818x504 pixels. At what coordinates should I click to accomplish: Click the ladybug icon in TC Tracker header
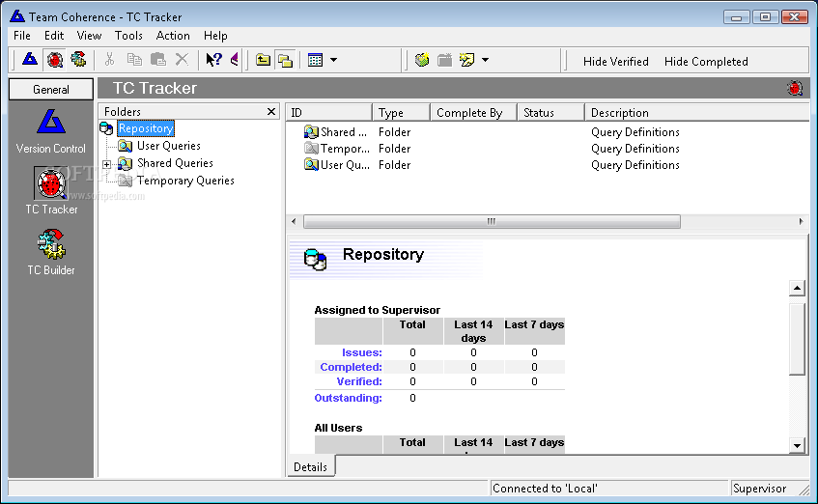pos(795,88)
